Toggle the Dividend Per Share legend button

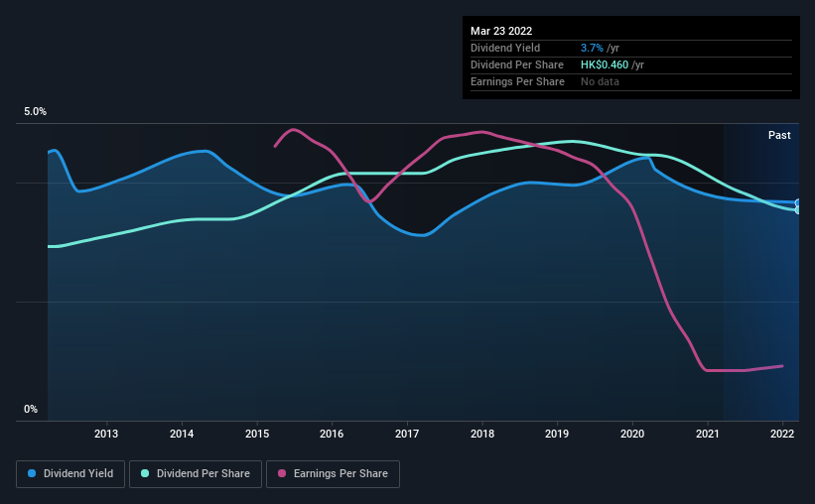(196, 474)
